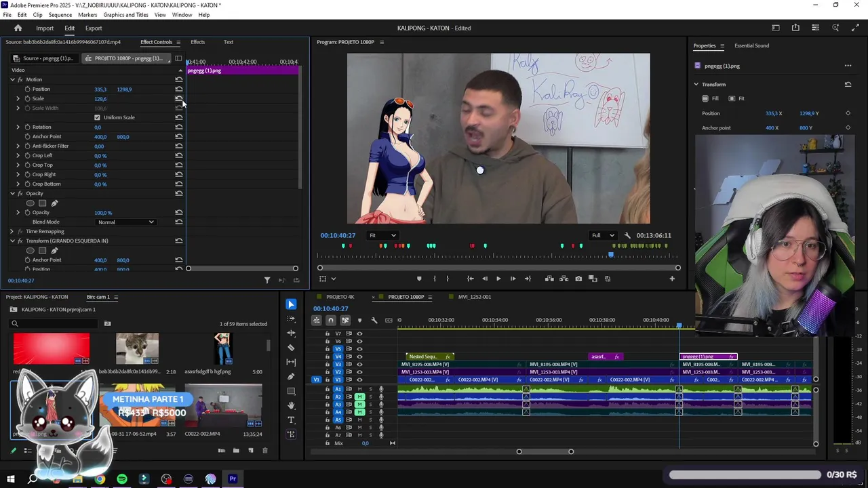Open the Export workspace

[x=94, y=28]
